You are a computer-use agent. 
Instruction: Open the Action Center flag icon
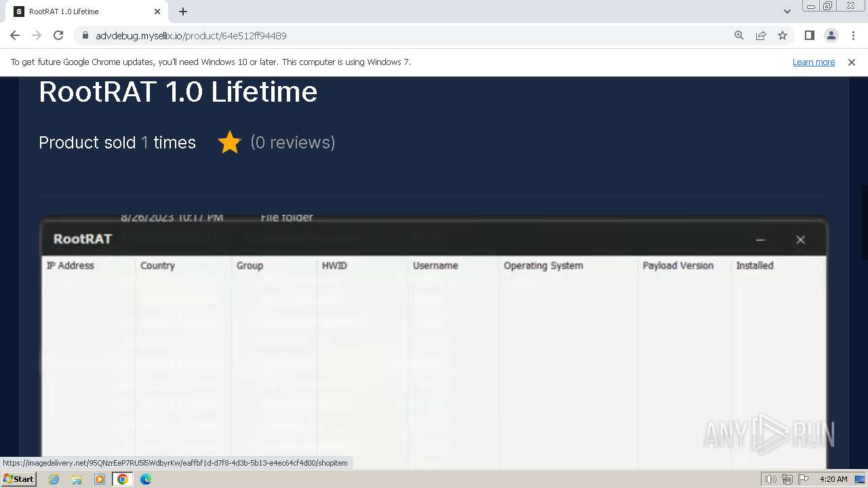[x=802, y=479]
